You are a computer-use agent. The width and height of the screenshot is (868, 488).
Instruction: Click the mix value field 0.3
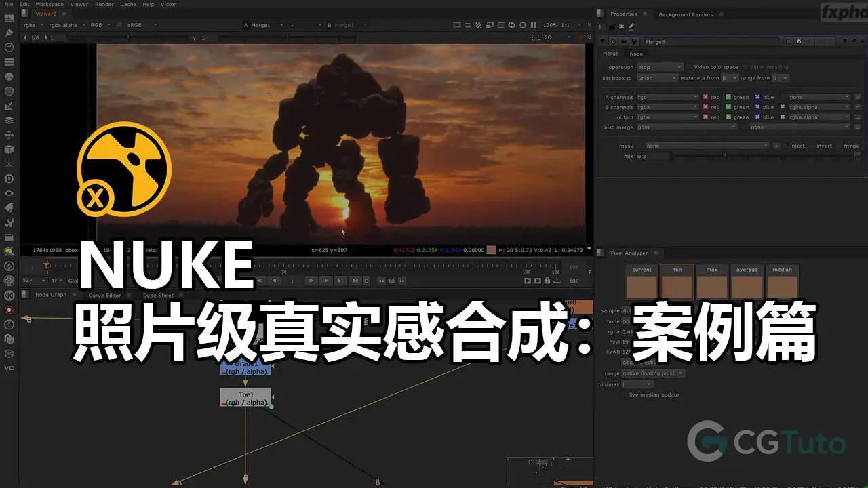(x=652, y=157)
